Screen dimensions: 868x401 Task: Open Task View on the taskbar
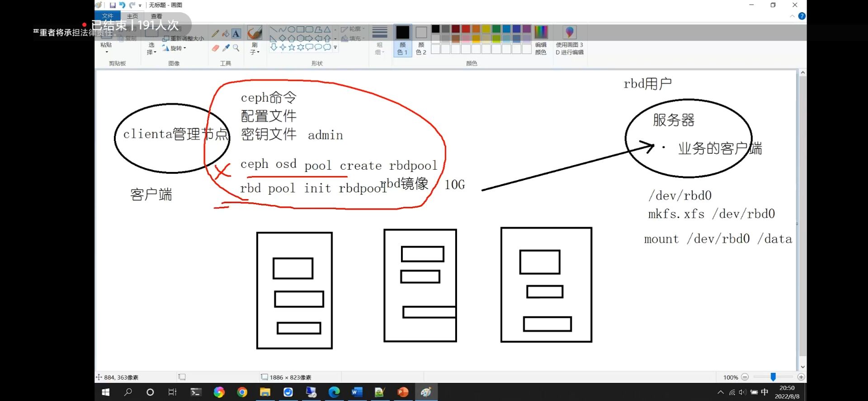172,392
